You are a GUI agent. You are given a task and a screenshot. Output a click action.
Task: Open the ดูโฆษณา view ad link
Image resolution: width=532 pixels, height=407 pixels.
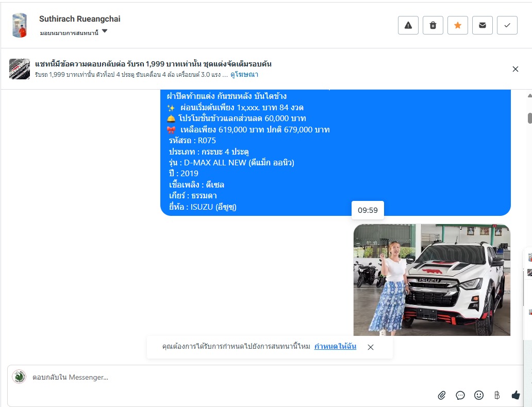244,75
